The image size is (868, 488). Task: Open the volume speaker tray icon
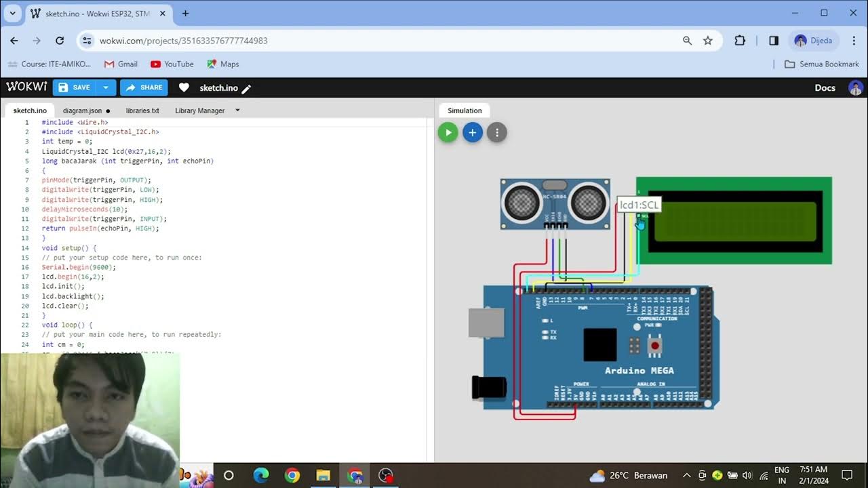click(x=747, y=475)
